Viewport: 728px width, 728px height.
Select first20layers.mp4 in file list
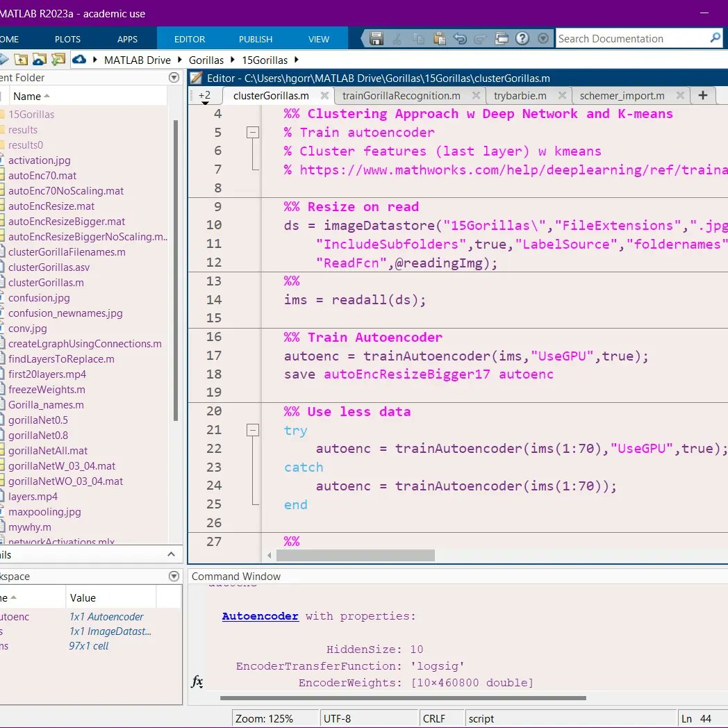point(47,374)
